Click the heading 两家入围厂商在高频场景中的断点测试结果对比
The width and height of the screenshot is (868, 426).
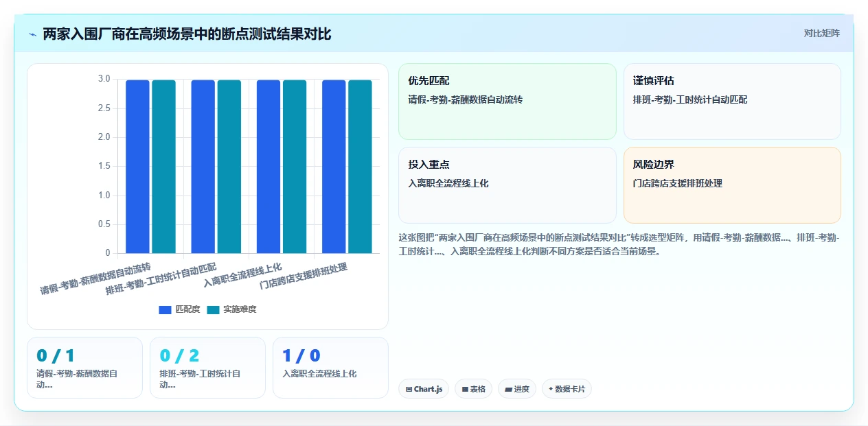click(187, 34)
